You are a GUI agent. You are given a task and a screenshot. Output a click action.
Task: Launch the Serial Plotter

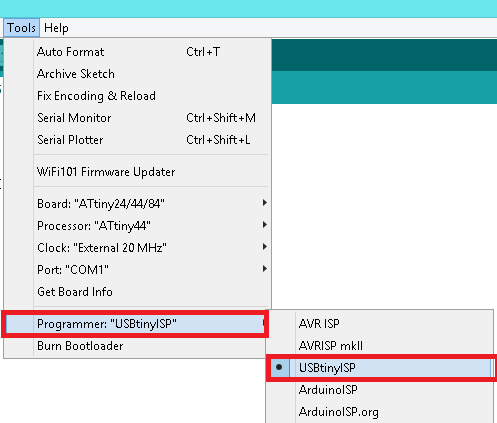[x=138, y=140]
